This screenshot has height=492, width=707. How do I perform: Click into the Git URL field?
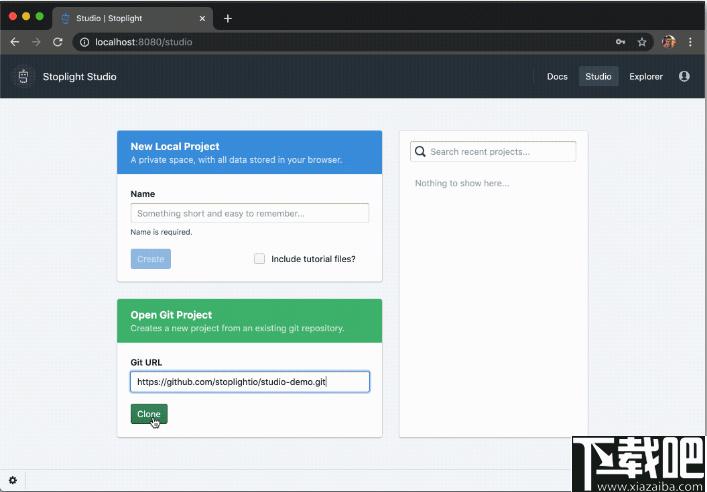(x=249, y=382)
